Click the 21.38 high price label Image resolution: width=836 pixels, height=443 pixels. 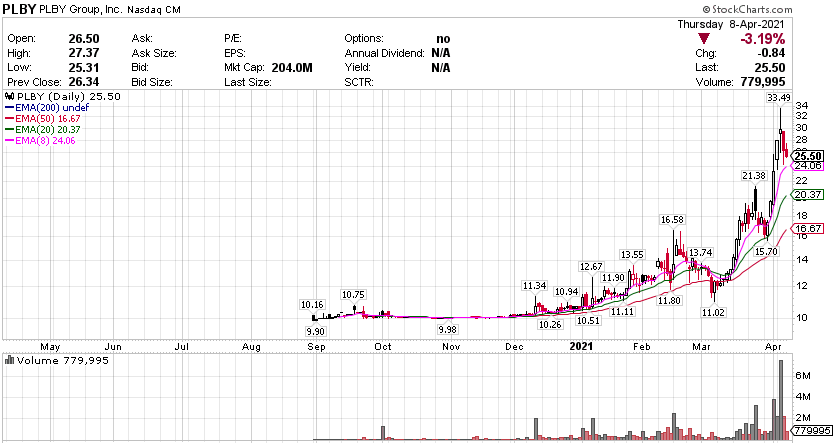(x=754, y=175)
